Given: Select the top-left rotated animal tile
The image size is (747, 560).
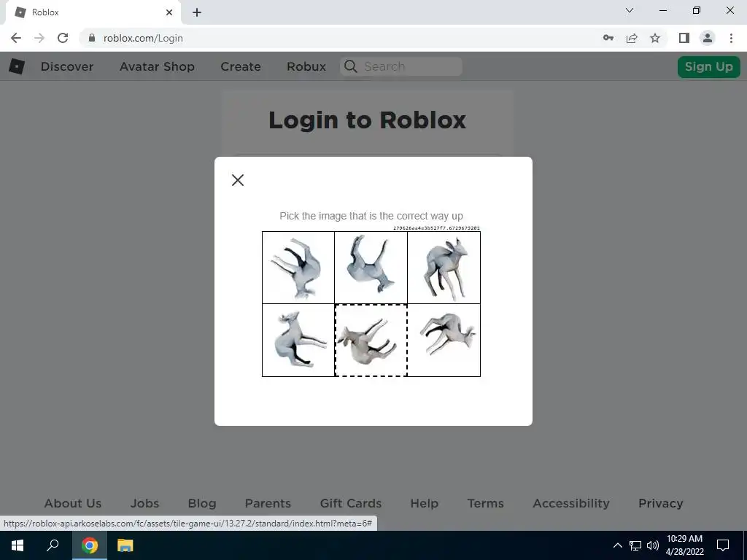Looking at the screenshot, I should pos(298,268).
